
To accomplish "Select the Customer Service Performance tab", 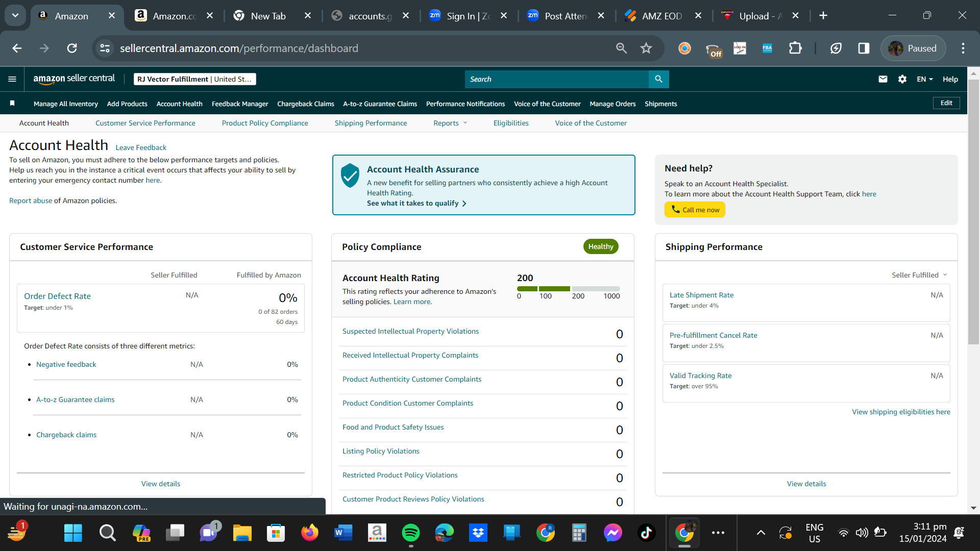I will [145, 123].
